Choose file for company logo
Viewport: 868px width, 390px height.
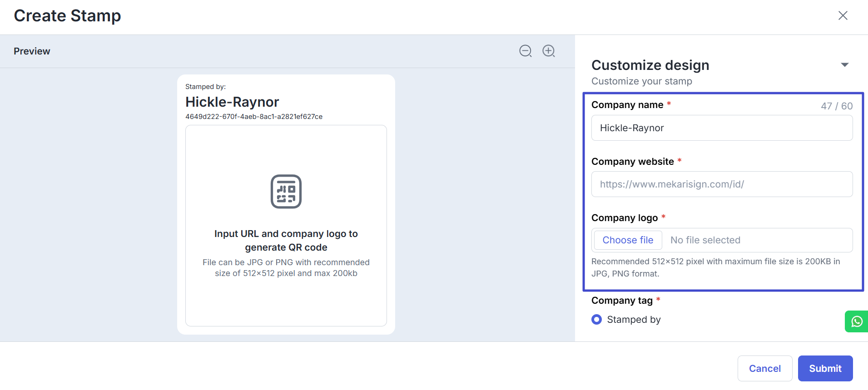(628, 240)
